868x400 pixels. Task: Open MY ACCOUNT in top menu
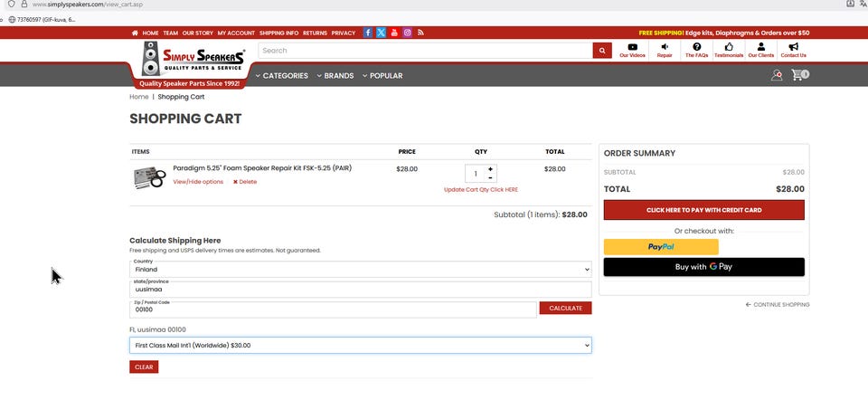coord(236,33)
